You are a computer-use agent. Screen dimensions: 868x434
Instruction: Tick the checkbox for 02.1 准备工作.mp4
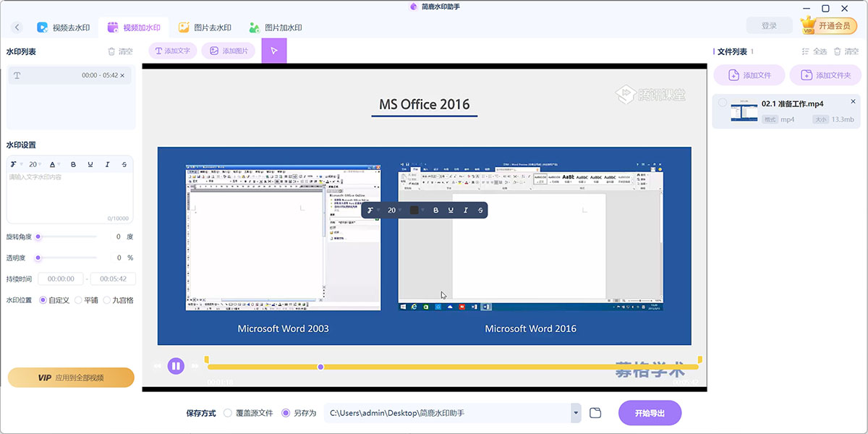723,103
